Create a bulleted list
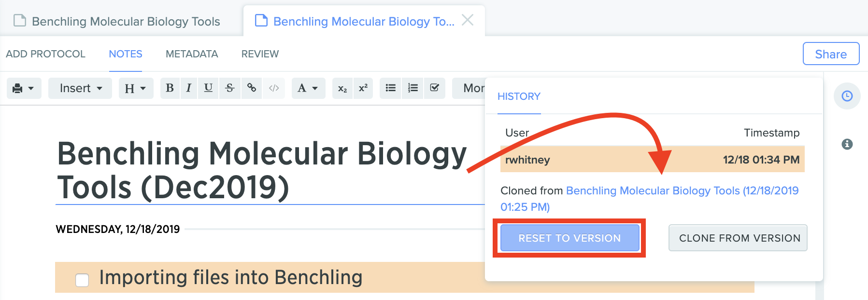This screenshot has width=868, height=300. pyautogui.click(x=390, y=88)
